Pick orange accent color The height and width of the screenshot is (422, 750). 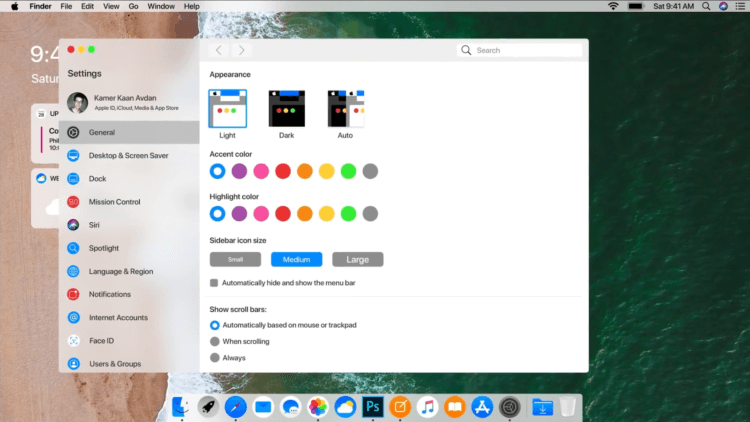pos(305,171)
